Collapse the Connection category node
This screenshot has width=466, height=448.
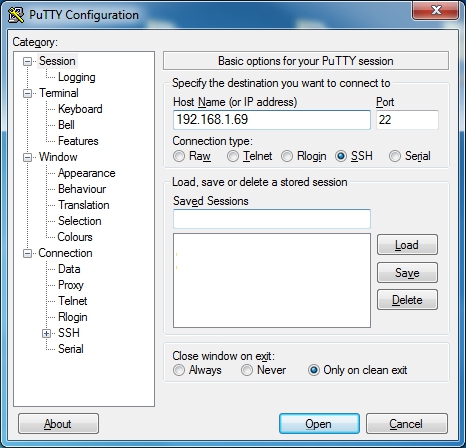coord(27,253)
